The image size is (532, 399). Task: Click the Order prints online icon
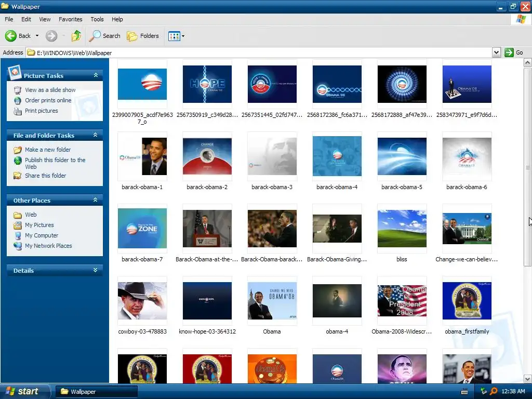18,101
